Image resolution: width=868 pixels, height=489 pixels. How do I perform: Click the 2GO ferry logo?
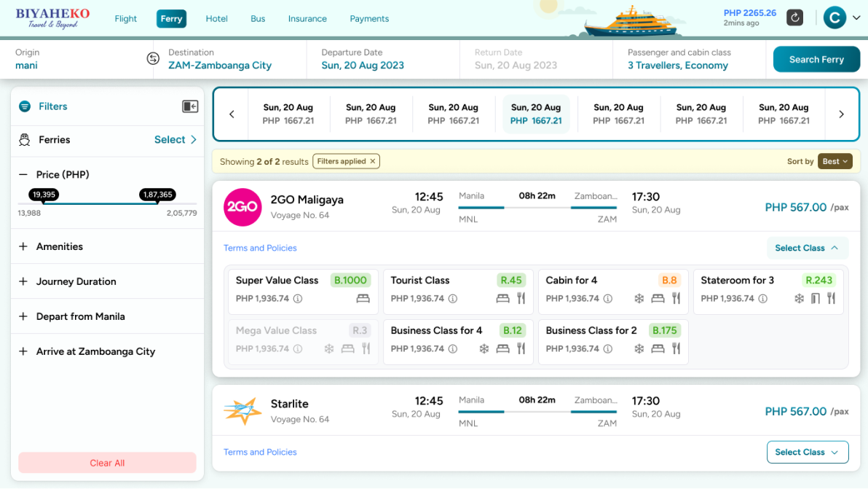[242, 207]
